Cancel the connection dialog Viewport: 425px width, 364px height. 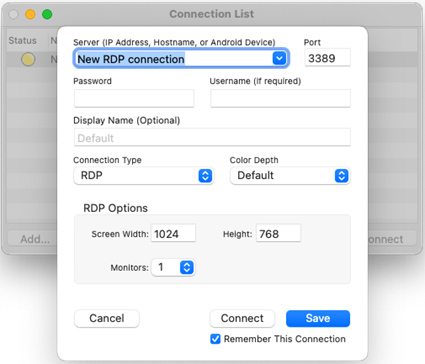[x=107, y=318]
